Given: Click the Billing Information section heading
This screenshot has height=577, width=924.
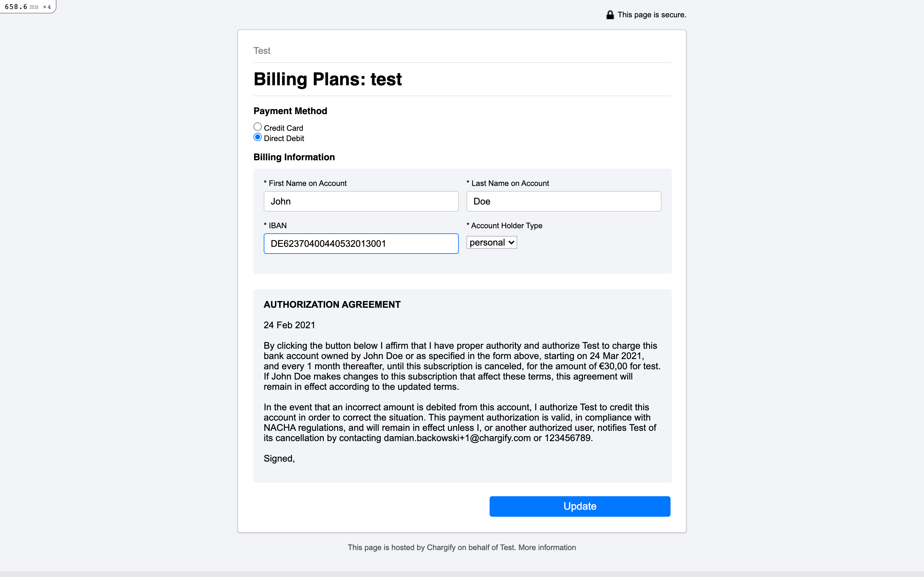Looking at the screenshot, I should [294, 157].
